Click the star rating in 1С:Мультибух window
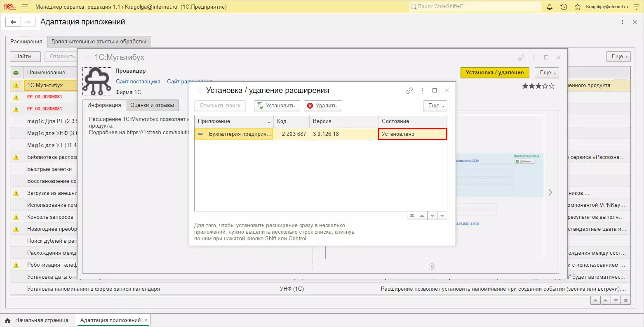Viewport: 644px width, 327px height. (x=538, y=86)
